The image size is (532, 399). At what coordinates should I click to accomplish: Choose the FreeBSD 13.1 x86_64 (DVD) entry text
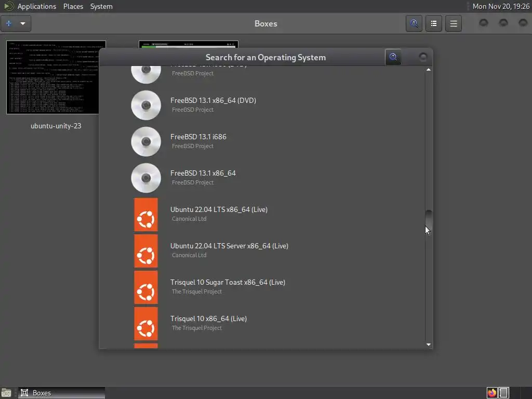click(x=213, y=100)
